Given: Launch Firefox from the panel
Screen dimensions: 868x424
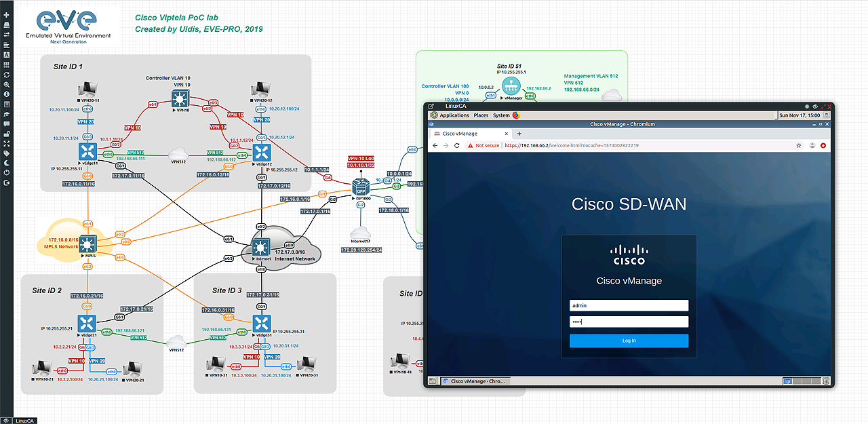Looking at the screenshot, I should pyautogui.click(x=515, y=115).
